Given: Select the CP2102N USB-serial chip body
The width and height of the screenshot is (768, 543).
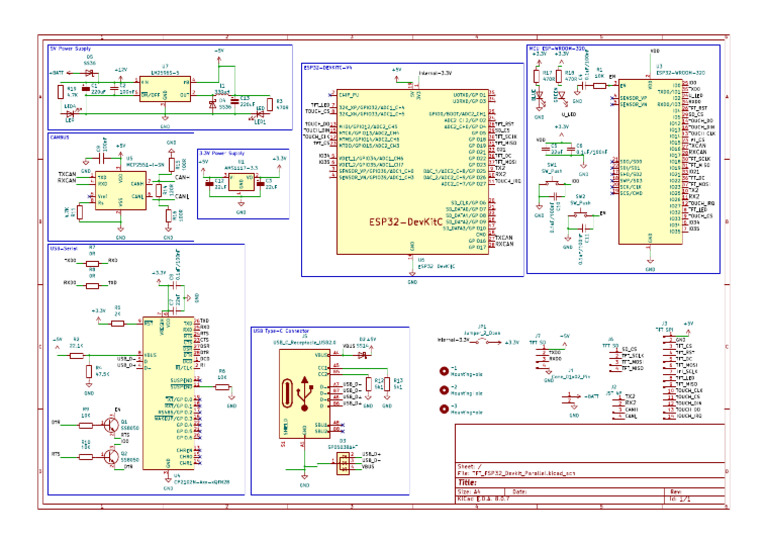Looking at the screenshot, I should pos(168,393).
